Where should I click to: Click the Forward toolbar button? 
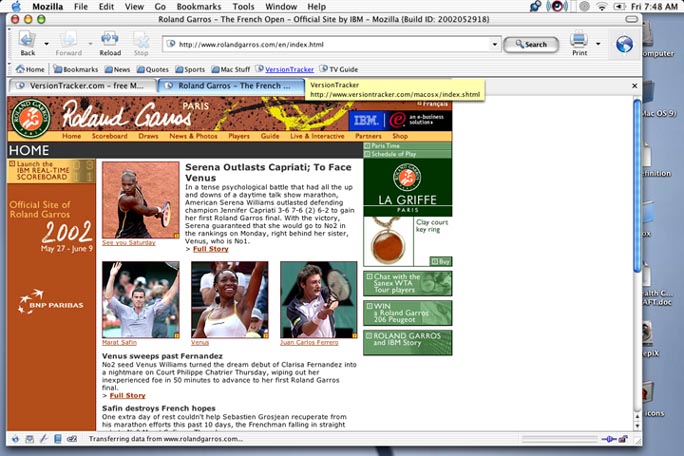(x=68, y=44)
